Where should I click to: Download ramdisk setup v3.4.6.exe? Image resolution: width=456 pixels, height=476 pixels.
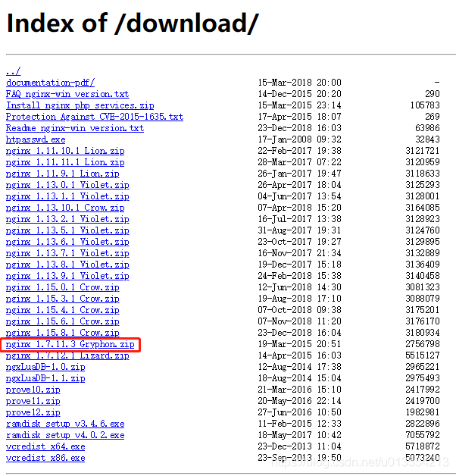[65, 424]
